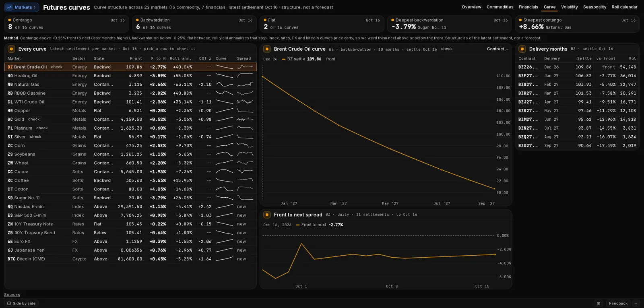This screenshot has width=644, height=308.
Task: Click the Soybeans curve sparkline
Action: pyautogui.click(x=224, y=154)
